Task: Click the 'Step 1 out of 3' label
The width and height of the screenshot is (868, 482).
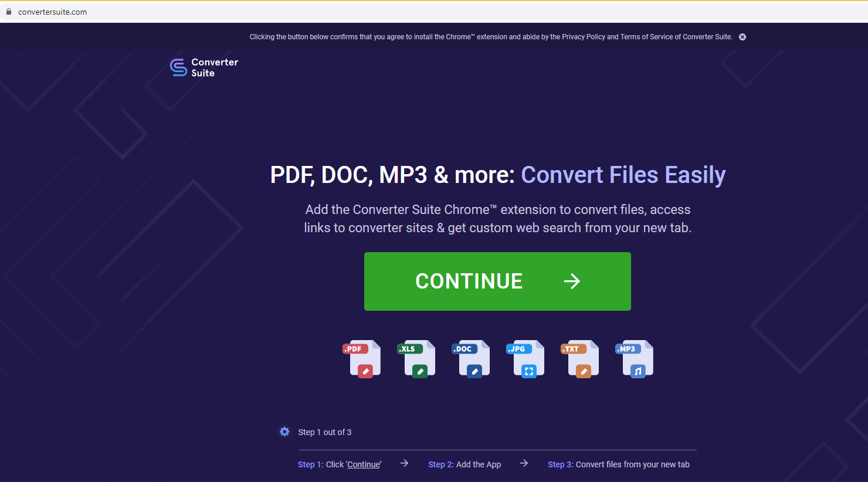Action: coord(325,432)
